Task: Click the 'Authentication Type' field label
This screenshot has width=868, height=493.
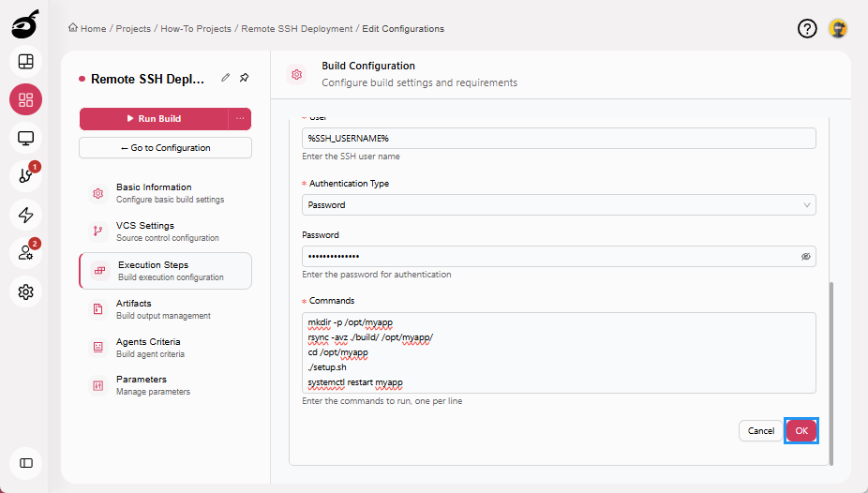Action: (x=349, y=183)
